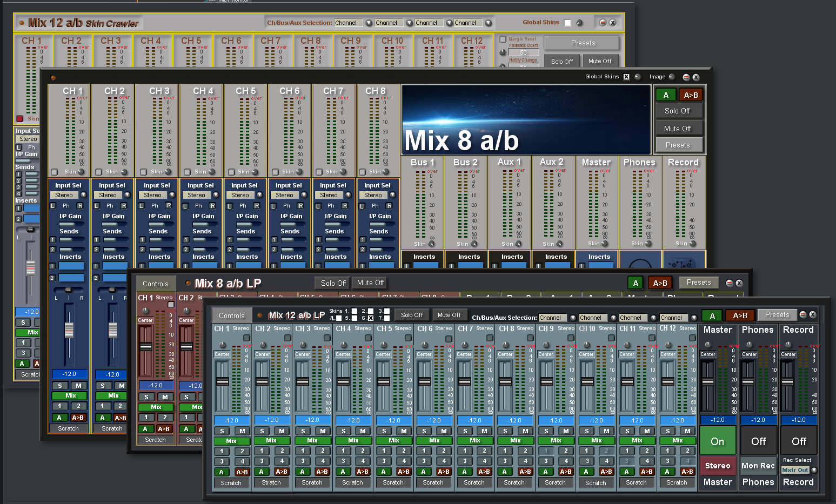The height and width of the screenshot is (504, 836).
Task: Select the Mix send icon on CH 2
Action: pos(272,440)
